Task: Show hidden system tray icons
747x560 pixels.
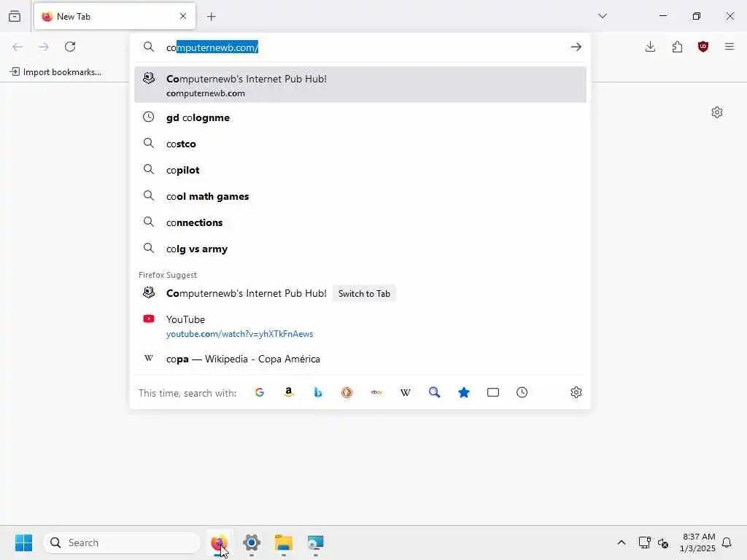Action: pos(622,542)
